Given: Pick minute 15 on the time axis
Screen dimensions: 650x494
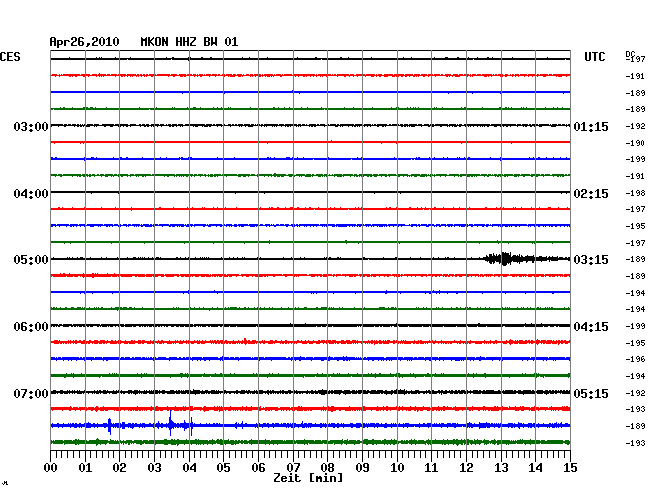Looking at the screenshot, I should coord(570,468).
